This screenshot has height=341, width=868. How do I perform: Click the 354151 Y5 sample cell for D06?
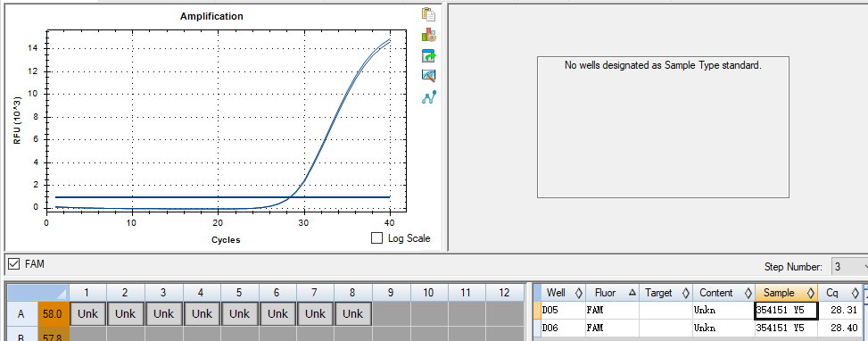[786, 329]
